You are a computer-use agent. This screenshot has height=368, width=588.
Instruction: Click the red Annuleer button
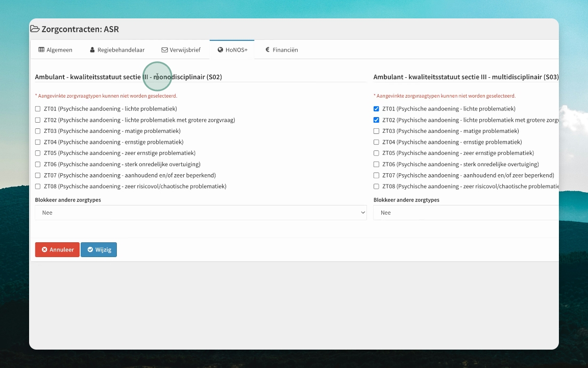pyautogui.click(x=57, y=250)
